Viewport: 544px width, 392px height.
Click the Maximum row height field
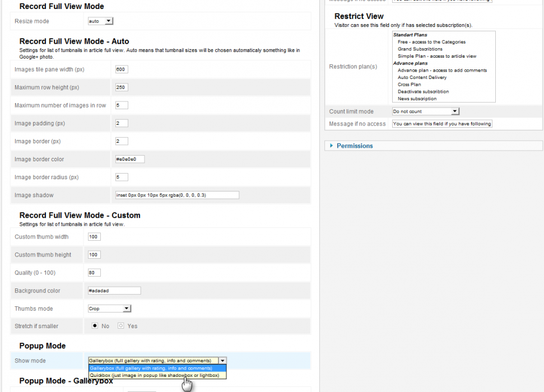(122, 87)
